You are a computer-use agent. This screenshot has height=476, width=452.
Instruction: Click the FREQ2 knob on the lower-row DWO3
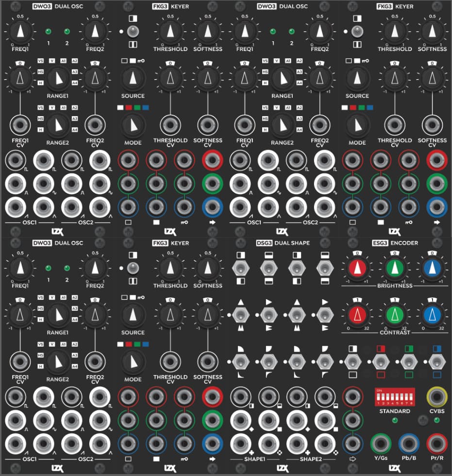click(95, 268)
